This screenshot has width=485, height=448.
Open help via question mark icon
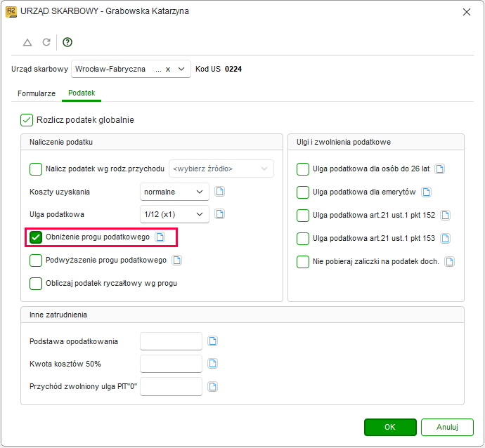pyautogui.click(x=67, y=42)
